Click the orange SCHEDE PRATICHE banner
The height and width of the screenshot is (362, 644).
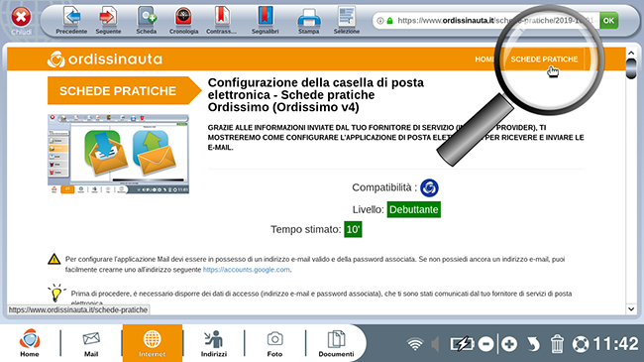(x=124, y=90)
